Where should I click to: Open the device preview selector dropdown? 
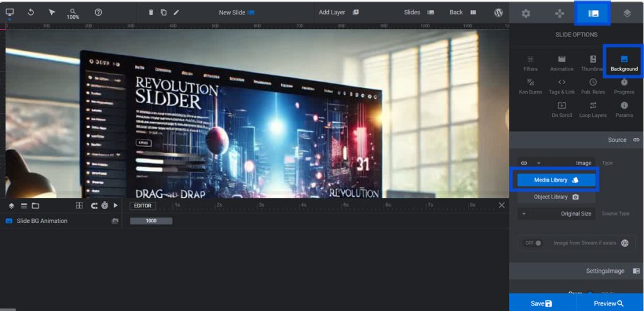[10, 13]
